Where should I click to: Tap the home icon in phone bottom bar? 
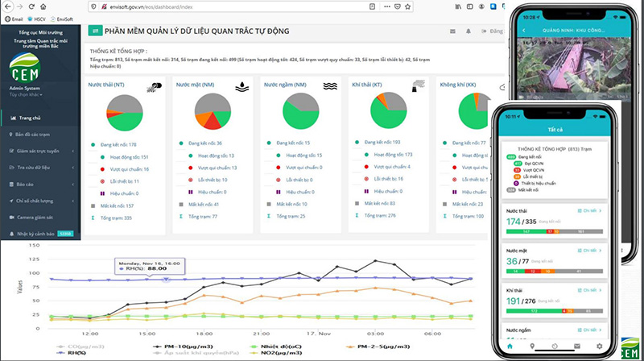coord(511,346)
